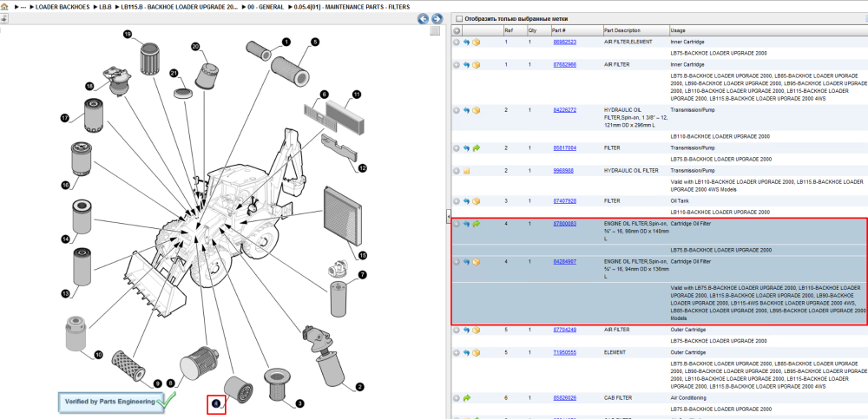Select callout 19 on the diagram
Screen dimensions: 868x419
[127, 35]
